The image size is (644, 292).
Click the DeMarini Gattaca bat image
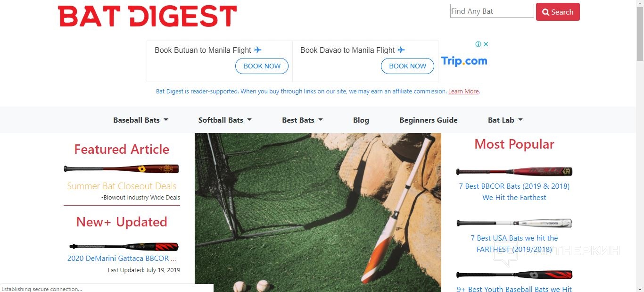click(x=124, y=246)
